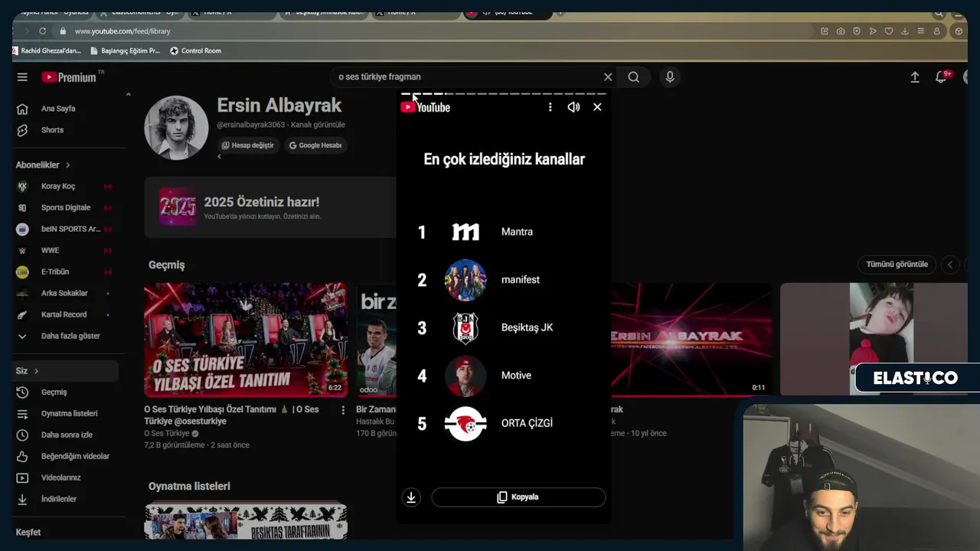Viewport: 980px width, 551px height.
Task: Select manifest channel in recap
Action: pyautogui.click(x=504, y=280)
